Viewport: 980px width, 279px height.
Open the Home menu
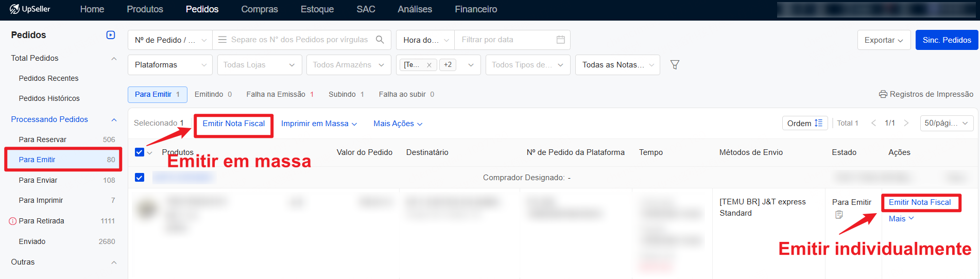[92, 9]
